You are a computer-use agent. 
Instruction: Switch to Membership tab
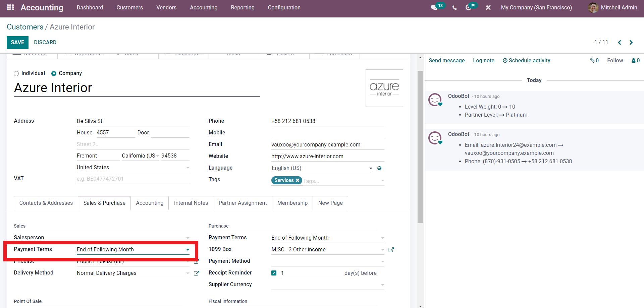(x=292, y=203)
